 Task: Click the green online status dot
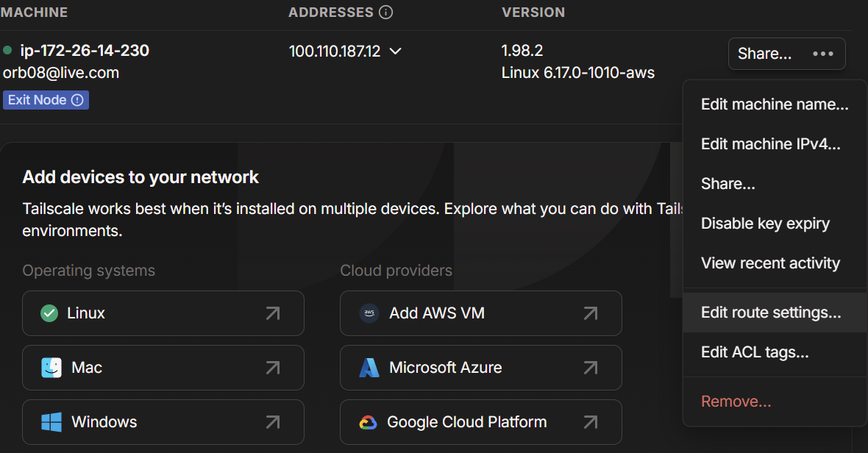tap(8, 50)
